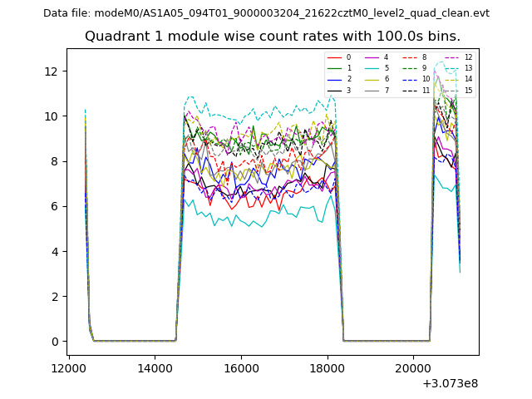
Task: Click the x-axis tick label 14000
Action: (155, 367)
